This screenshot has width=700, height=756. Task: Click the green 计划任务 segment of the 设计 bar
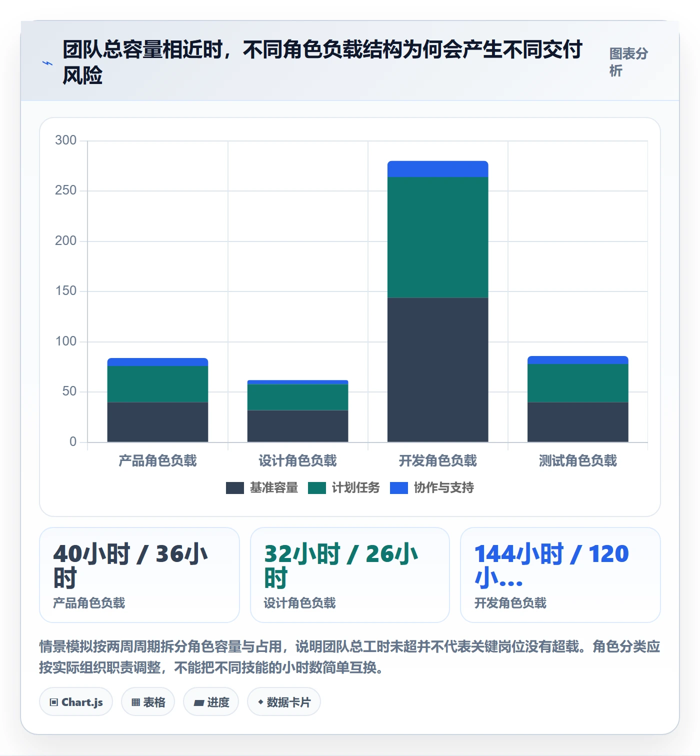coord(297,397)
